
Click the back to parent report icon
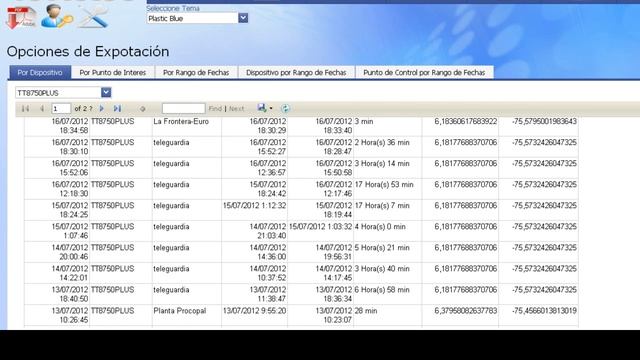point(142,109)
